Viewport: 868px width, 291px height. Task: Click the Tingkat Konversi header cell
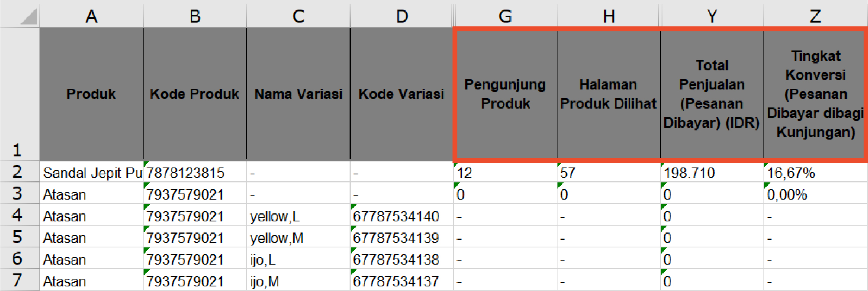(x=815, y=94)
